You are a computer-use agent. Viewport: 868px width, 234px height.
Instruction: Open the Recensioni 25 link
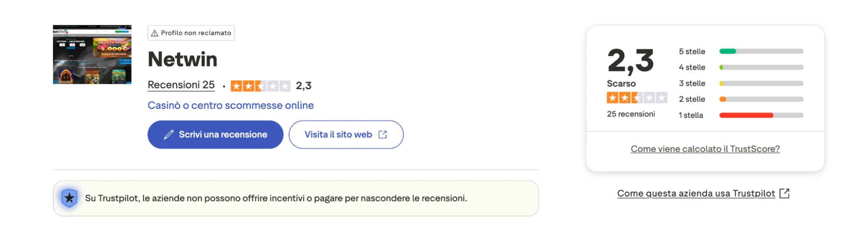pyautogui.click(x=181, y=85)
